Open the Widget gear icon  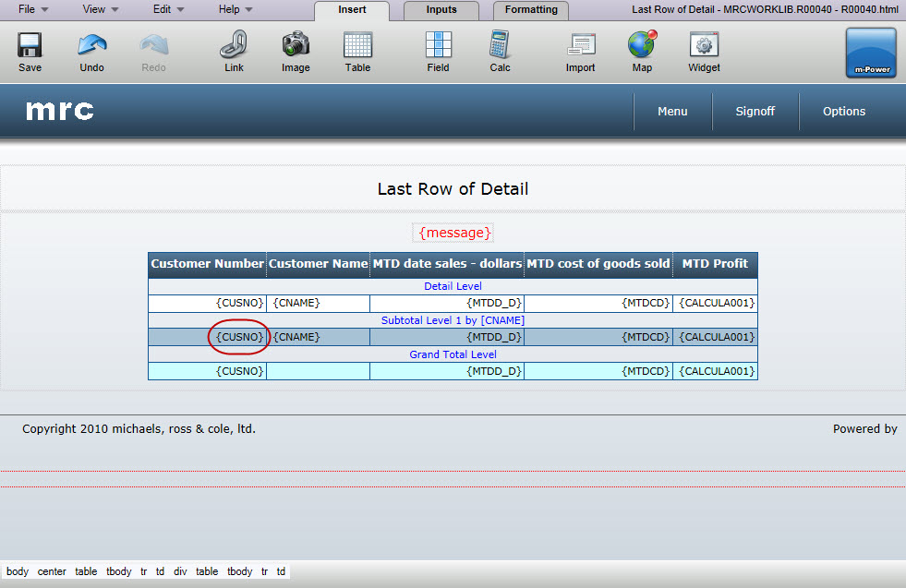point(704,45)
